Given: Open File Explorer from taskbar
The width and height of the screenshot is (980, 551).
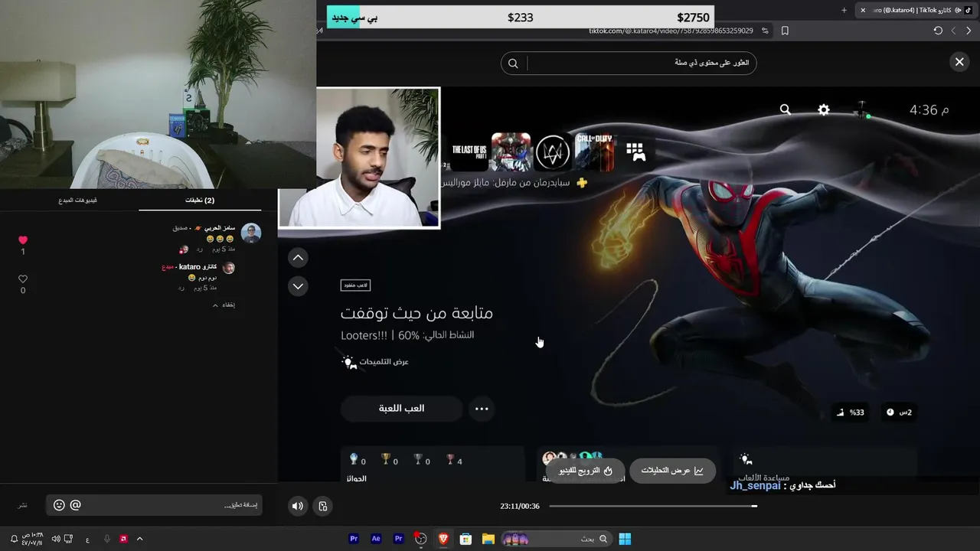Looking at the screenshot, I should tap(488, 539).
